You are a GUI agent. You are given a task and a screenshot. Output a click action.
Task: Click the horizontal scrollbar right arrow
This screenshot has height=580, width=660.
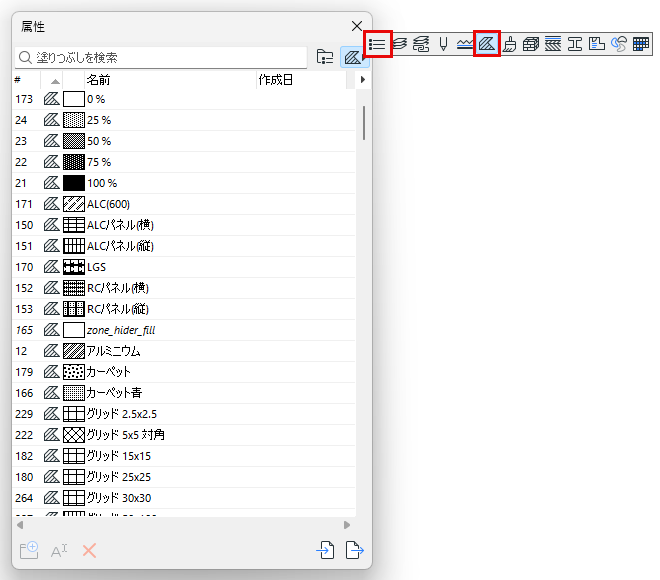pos(347,525)
